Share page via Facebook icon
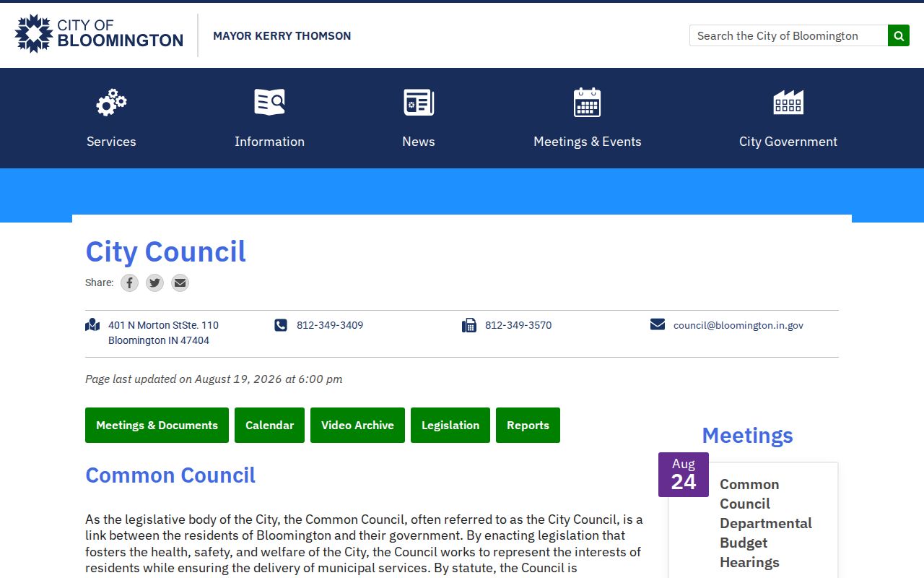 pyautogui.click(x=129, y=282)
